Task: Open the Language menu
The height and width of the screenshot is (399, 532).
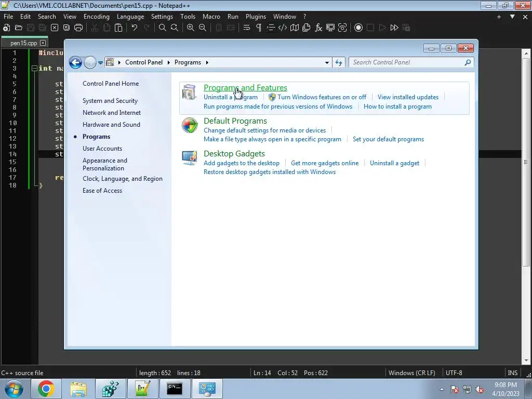Action: pos(130,17)
